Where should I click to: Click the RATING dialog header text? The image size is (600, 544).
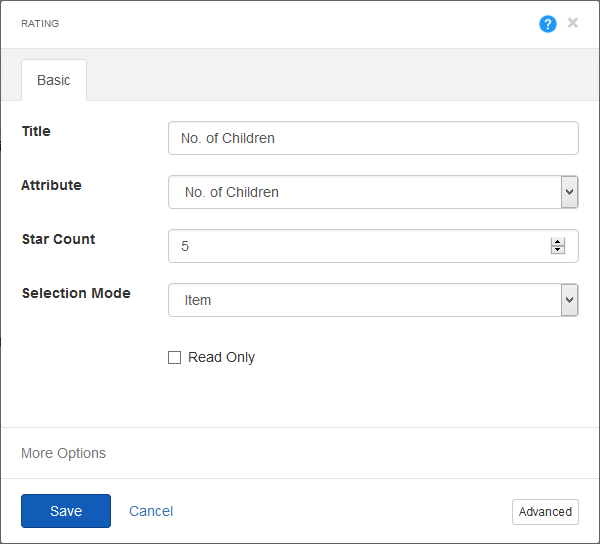click(40, 24)
